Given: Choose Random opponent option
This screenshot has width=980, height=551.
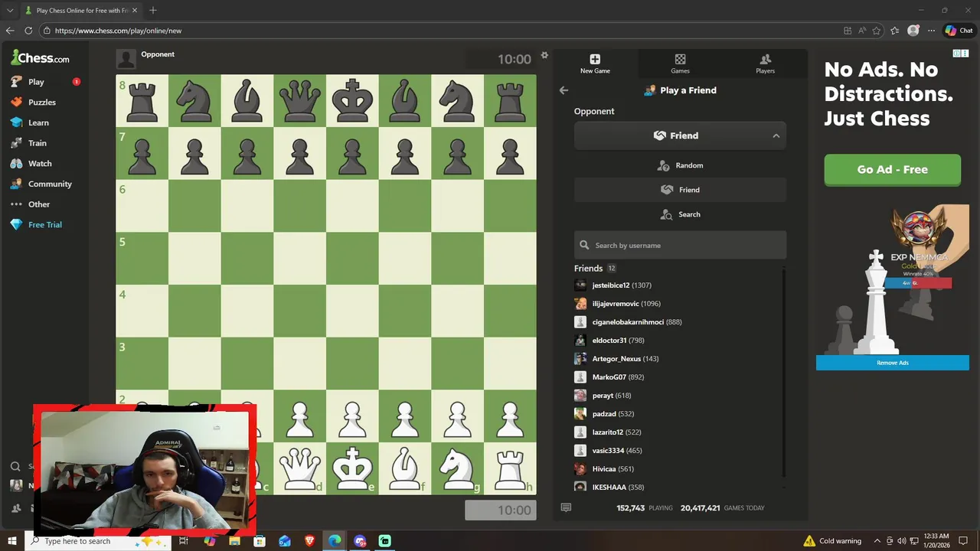Looking at the screenshot, I should coord(680,165).
